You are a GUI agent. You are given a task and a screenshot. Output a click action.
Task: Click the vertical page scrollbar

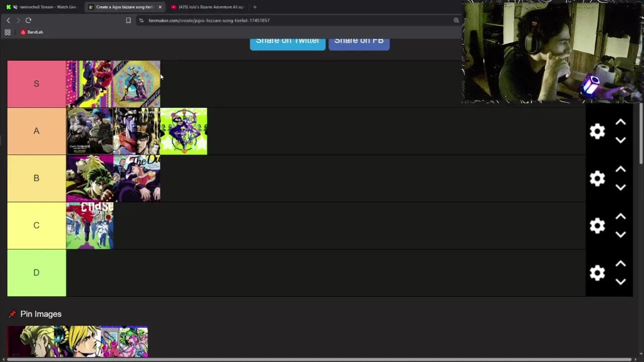click(640, 133)
